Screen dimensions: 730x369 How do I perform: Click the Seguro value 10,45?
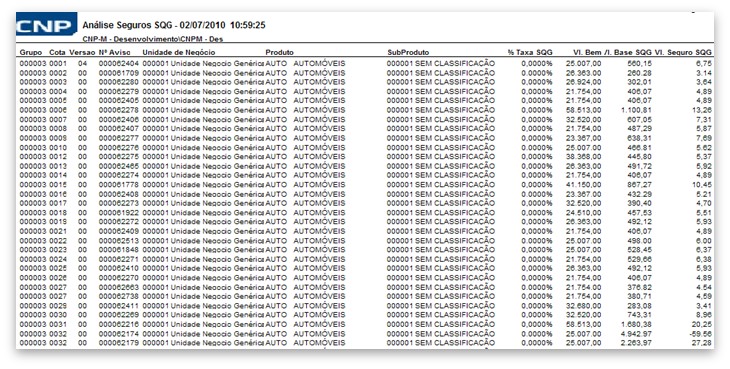click(702, 184)
